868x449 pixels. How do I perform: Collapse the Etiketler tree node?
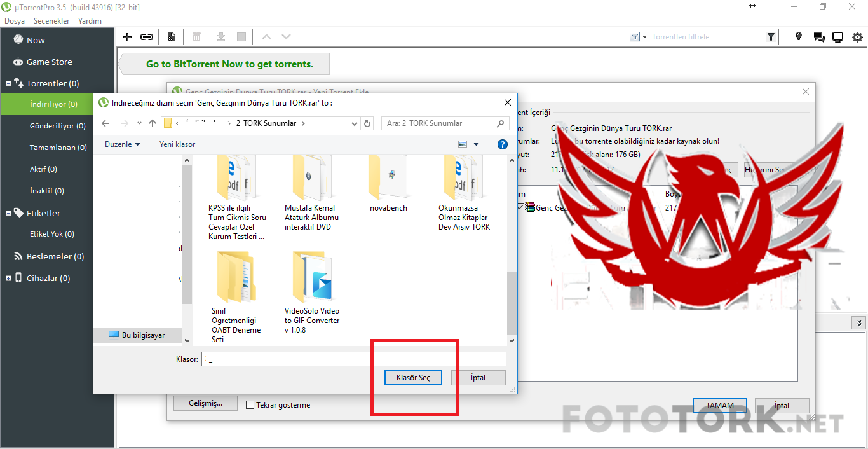(x=8, y=213)
